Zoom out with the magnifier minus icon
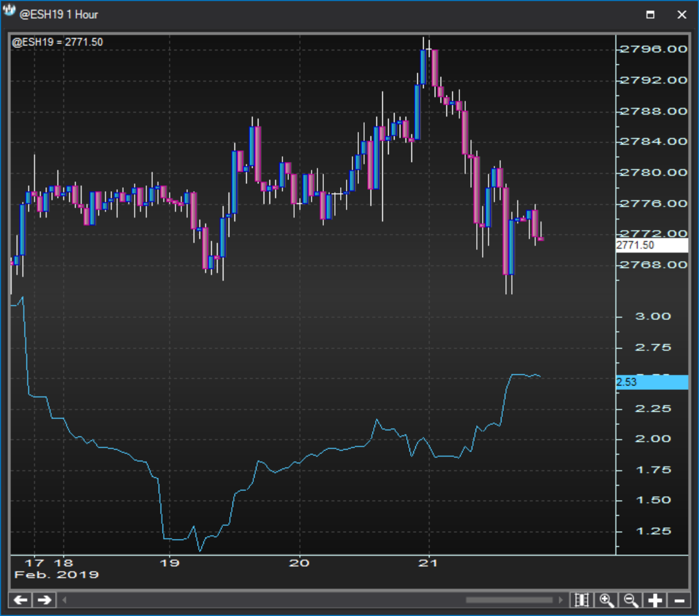This screenshot has width=699, height=616. click(x=631, y=600)
